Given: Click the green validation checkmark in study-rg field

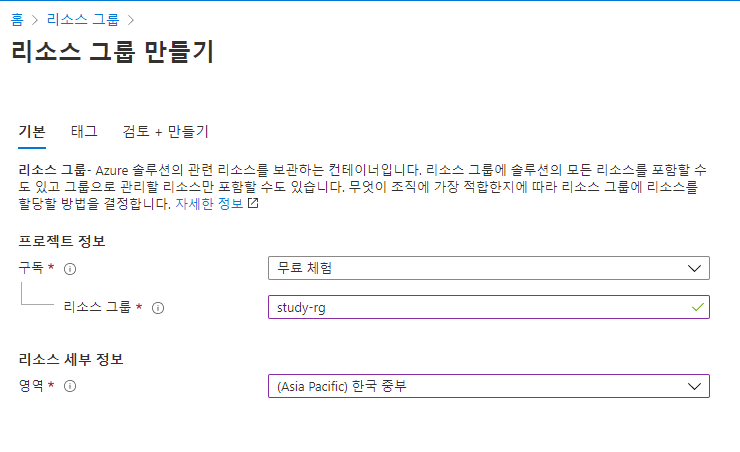Looking at the screenshot, I should (x=698, y=307).
